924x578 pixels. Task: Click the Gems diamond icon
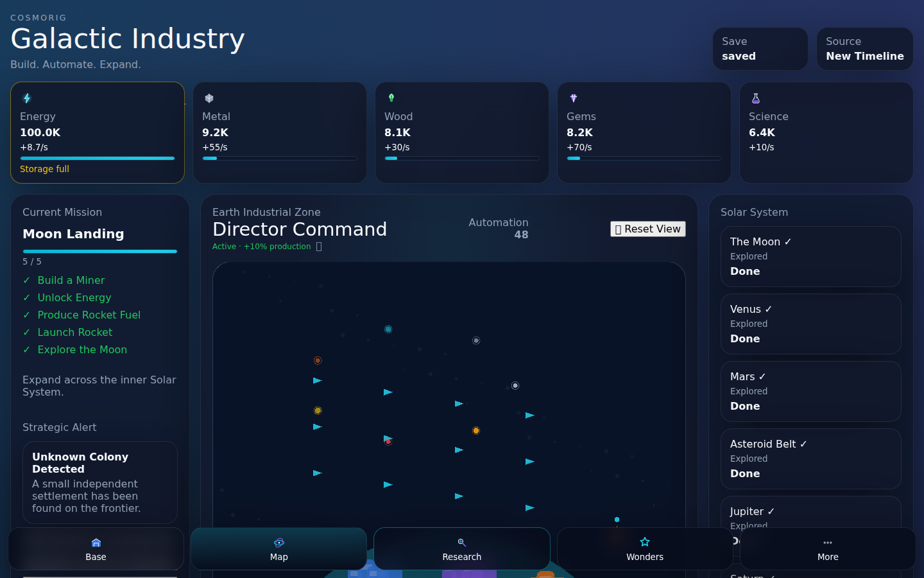574,98
